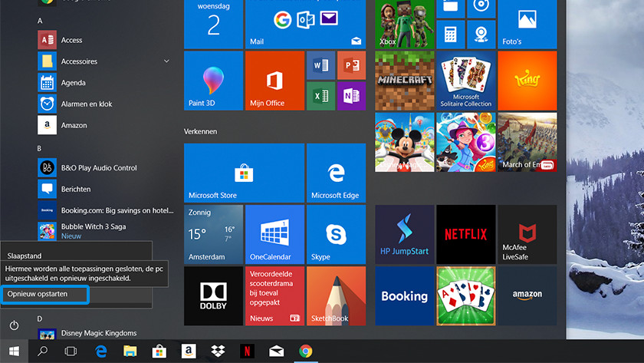
Task: Open Dropbox on the taskbar
Action: [x=218, y=351]
